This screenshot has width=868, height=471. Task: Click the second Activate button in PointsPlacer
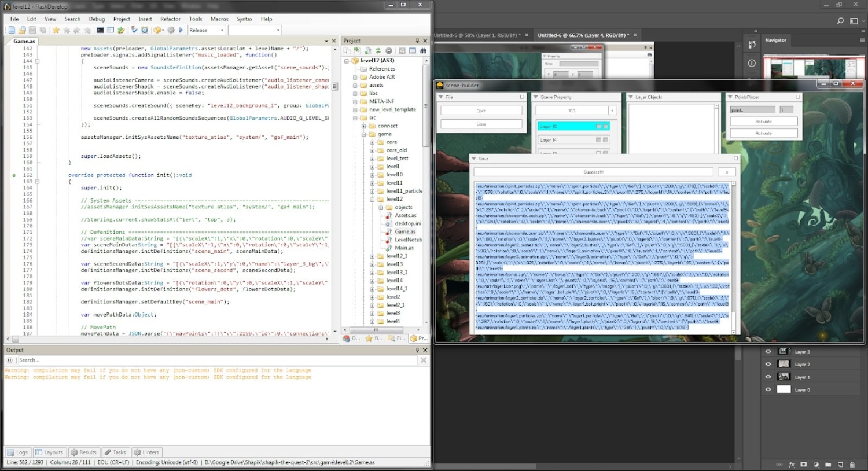[764, 133]
